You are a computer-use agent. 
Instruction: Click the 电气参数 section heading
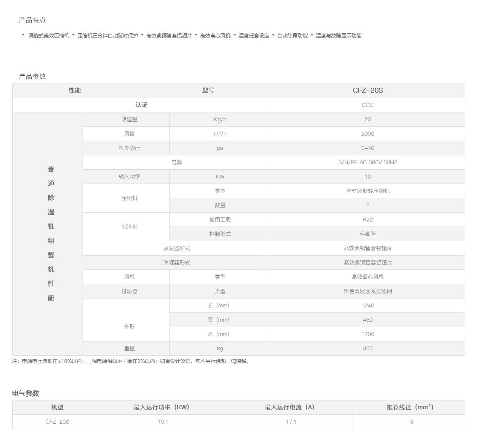click(x=25, y=393)
